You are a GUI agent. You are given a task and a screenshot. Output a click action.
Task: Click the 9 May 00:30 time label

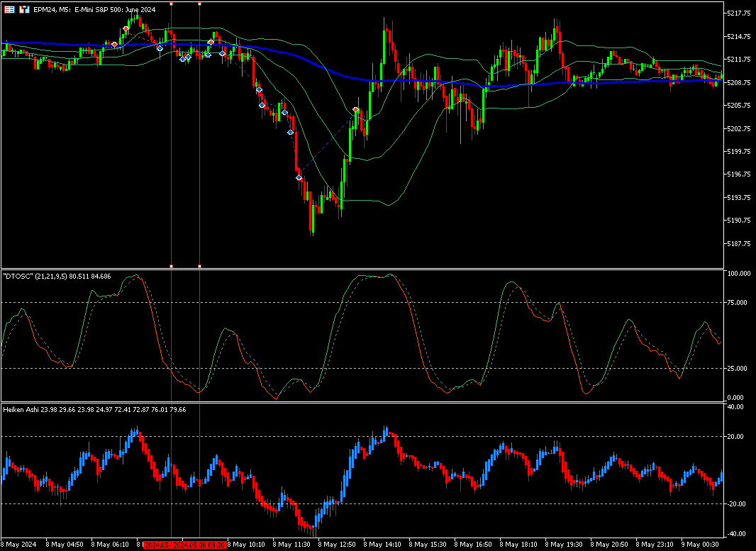[x=700, y=545]
